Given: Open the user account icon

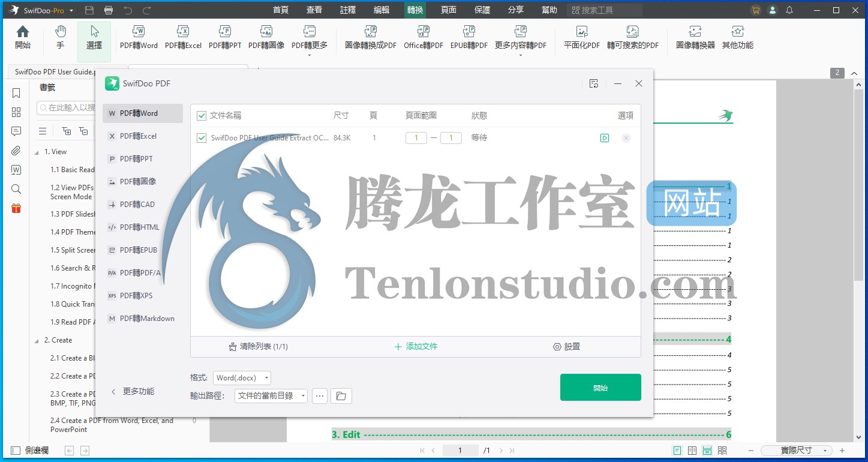Looking at the screenshot, I should click(x=773, y=10).
